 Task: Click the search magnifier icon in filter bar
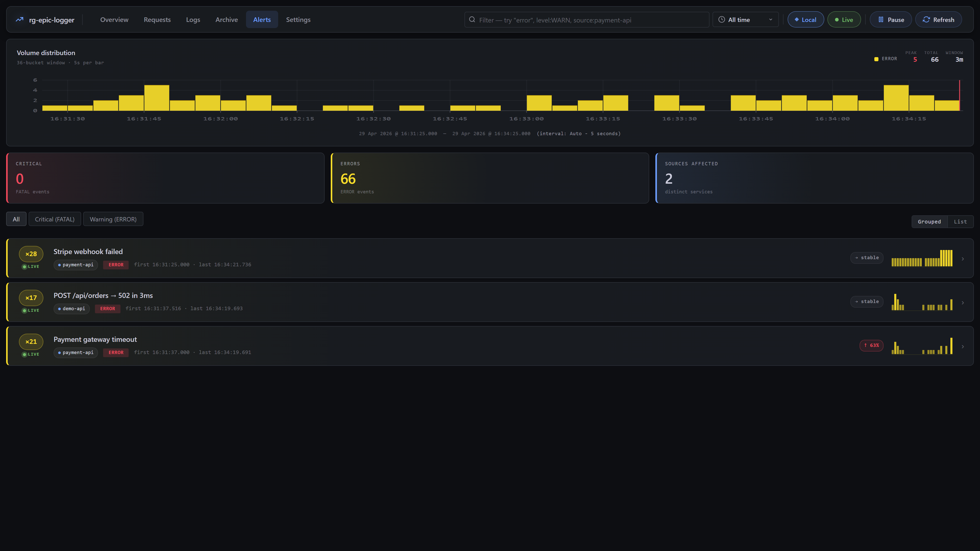tap(472, 19)
